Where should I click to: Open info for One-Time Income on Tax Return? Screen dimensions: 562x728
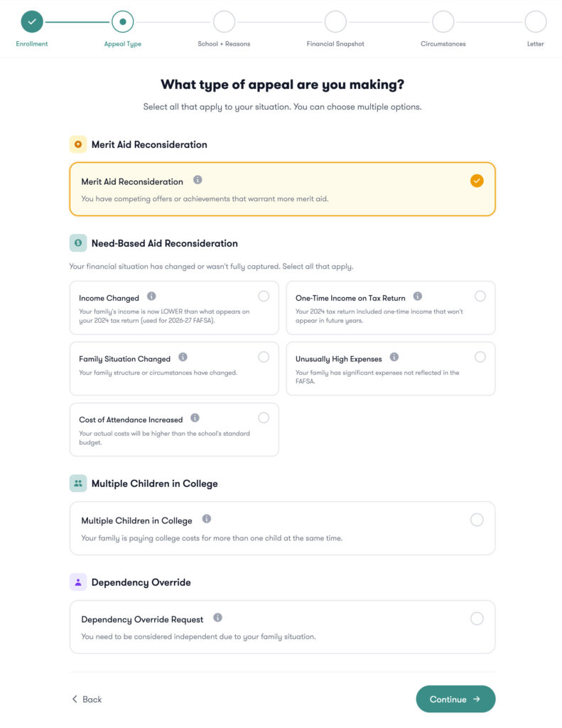(x=418, y=296)
